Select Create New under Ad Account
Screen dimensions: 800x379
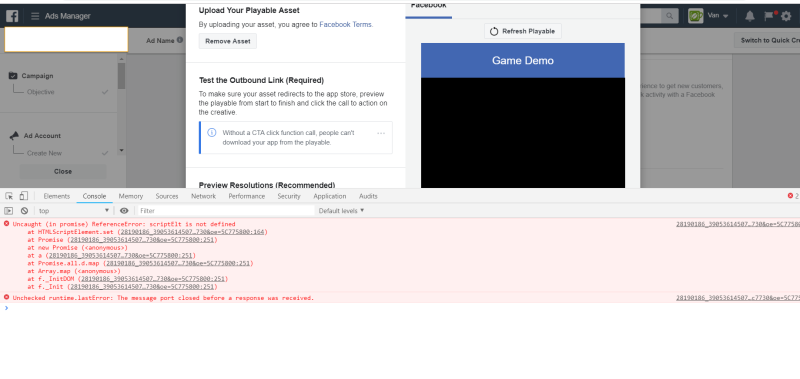(x=44, y=153)
